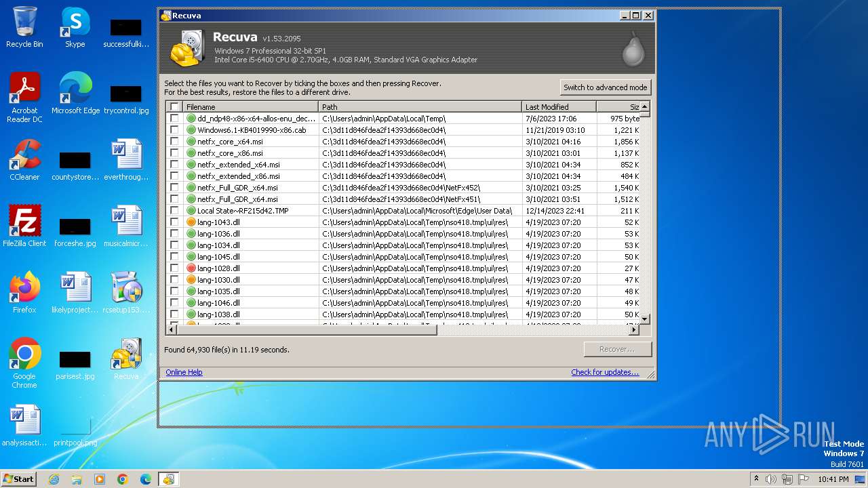Image resolution: width=868 pixels, height=488 pixels.
Task: Click the taskbar clock showing 10:41 PM
Action: 833,479
